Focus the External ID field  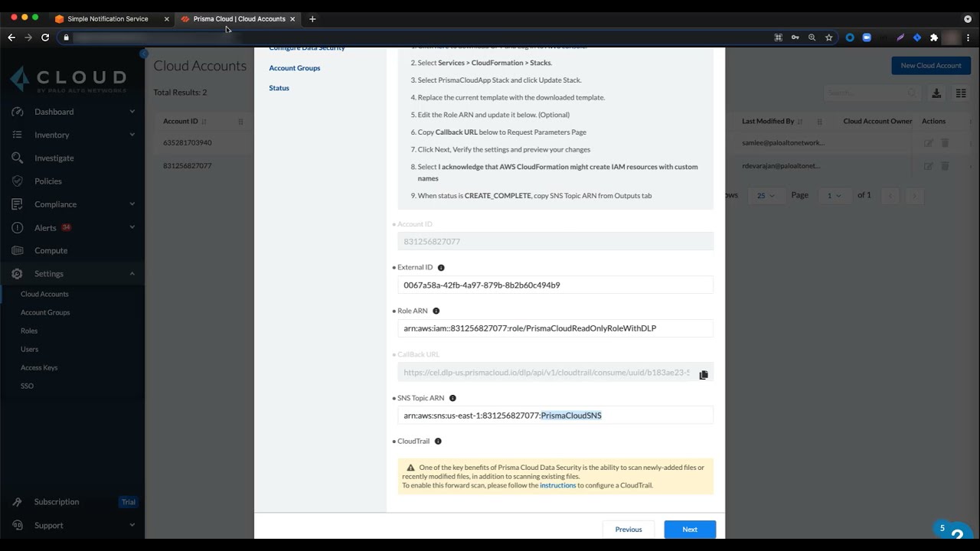(555, 285)
